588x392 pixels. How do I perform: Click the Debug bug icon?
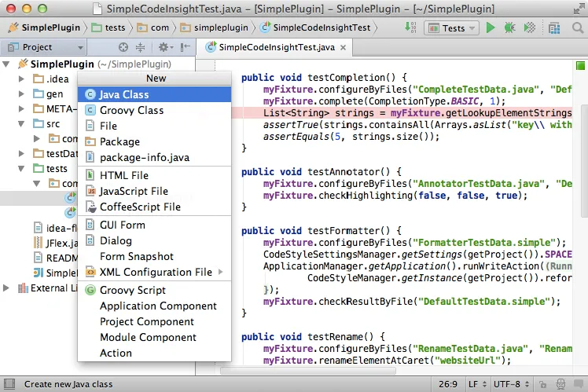509,27
